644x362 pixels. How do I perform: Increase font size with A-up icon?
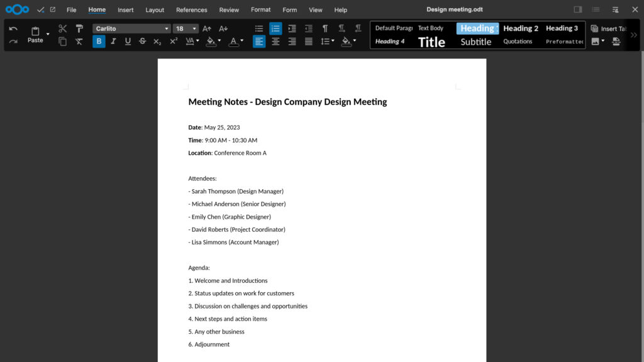206,28
